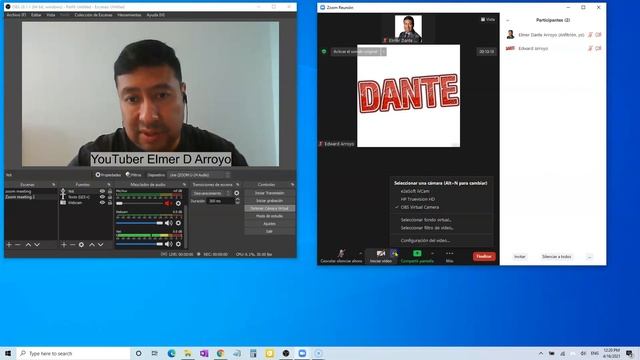Toggle lock on Texto GDI+ source
The image size is (640, 360).
(110, 197)
